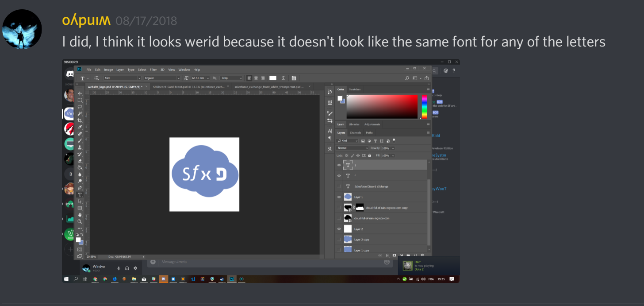644x306 pixels.
Task: Click the Delete Layer trash icon
Action: coord(422,255)
